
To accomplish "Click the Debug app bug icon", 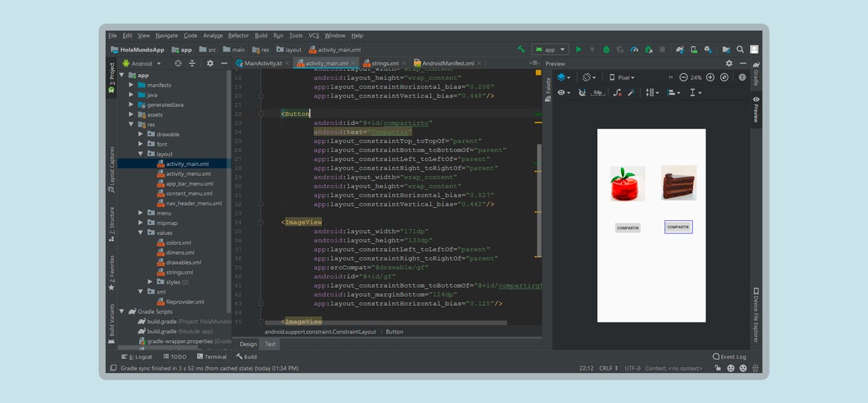I will point(606,49).
